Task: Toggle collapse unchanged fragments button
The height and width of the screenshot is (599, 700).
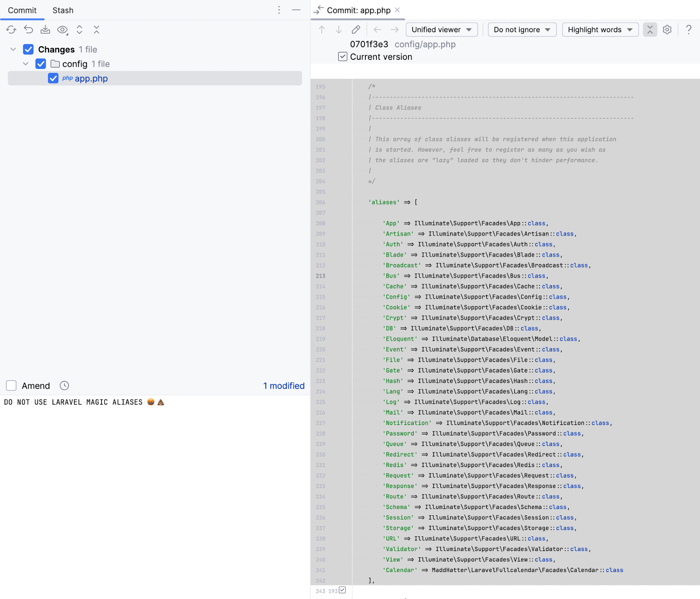Action: pos(650,30)
